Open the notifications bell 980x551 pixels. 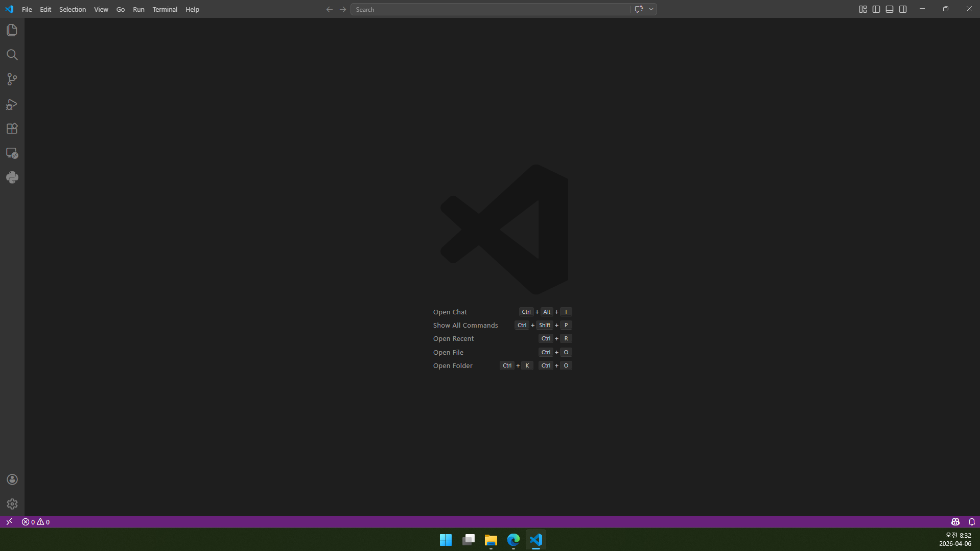tap(971, 522)
